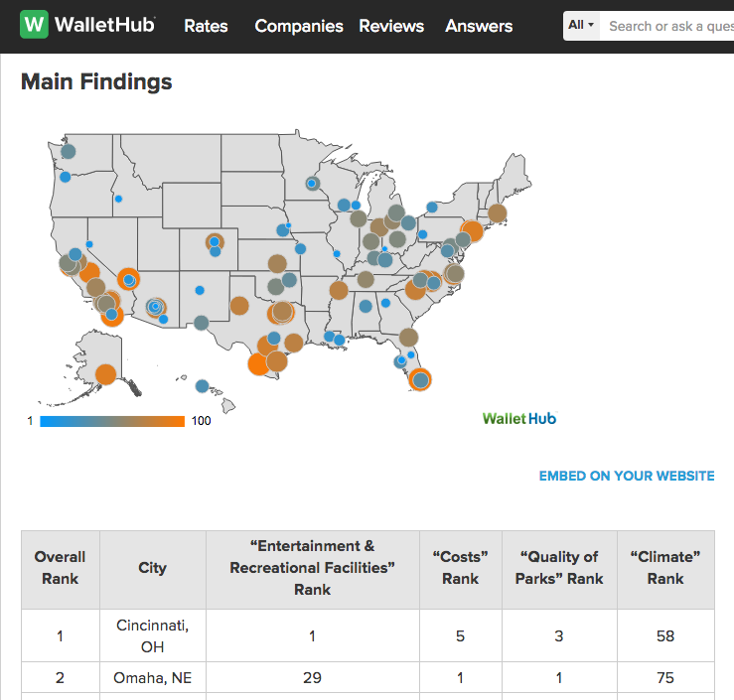This screenshot has width=734, height=700.
Task: Click the green WalletHub W logo icon
Action: pos(34,24)
